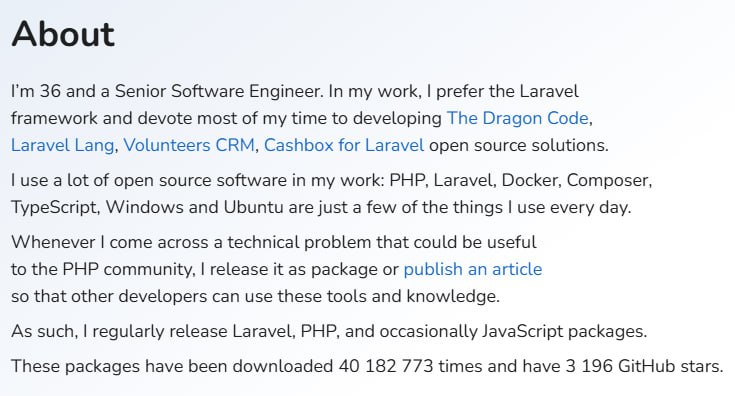The height and width of the screenshot is (396, 735).
Task: Visit the Volunteers CRM project link
Action: coord(189,145)
